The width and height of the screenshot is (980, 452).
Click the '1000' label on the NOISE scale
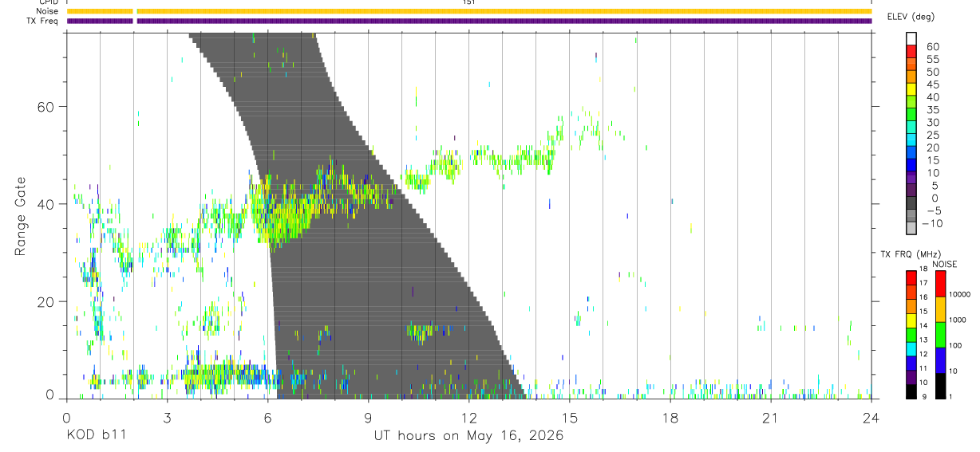958,320
